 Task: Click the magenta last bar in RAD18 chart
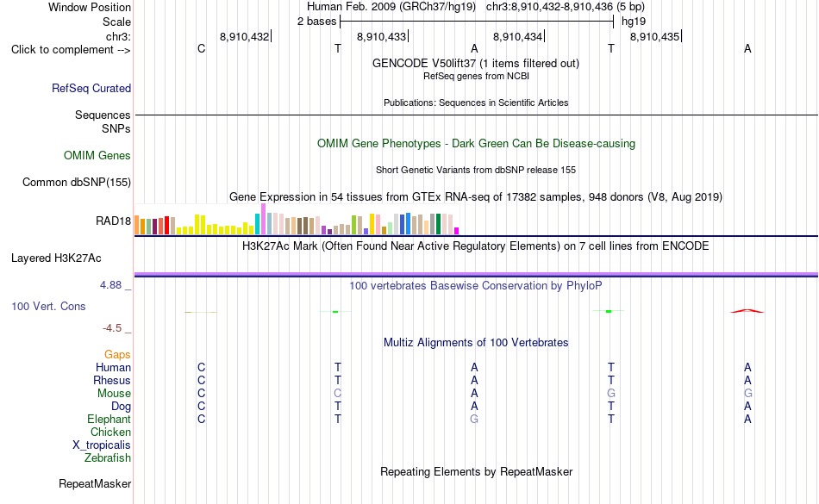[x=457, y=231]
